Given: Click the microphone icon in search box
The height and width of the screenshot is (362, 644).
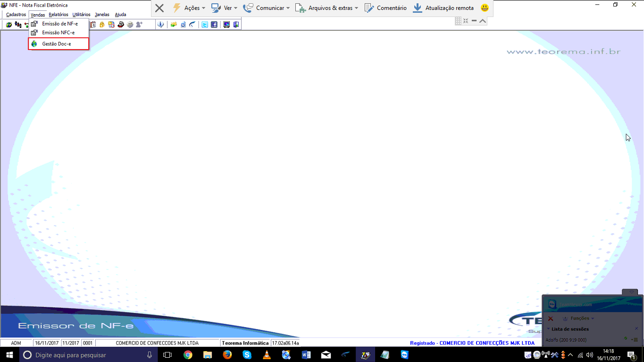Looking at the screenshot, I should pos(150,355).
